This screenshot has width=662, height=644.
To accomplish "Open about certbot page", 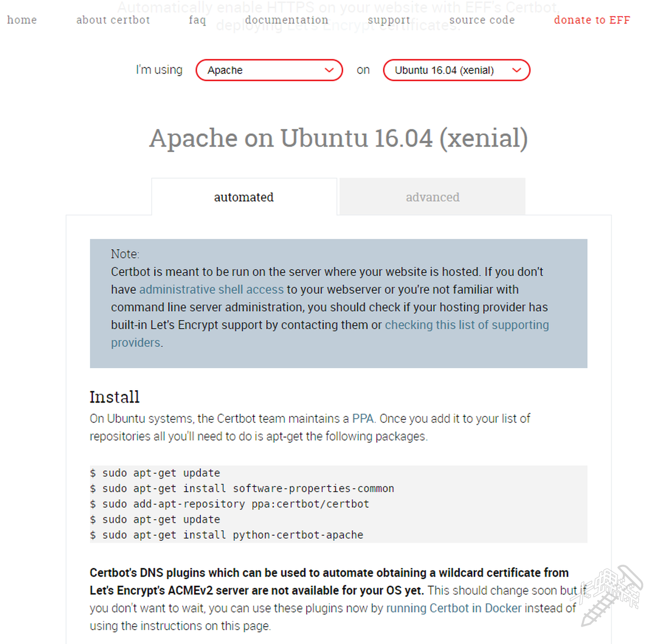I will tap(113, 20).
